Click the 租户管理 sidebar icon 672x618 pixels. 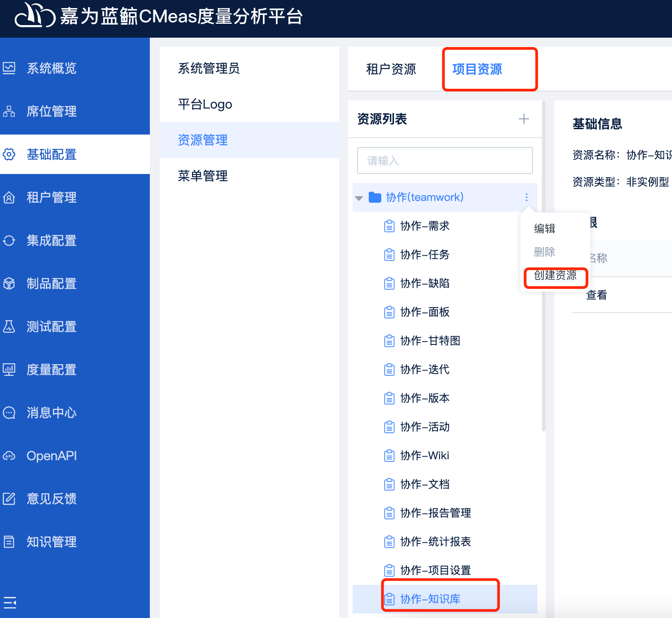pyautogui.click(x=9, y=197)
